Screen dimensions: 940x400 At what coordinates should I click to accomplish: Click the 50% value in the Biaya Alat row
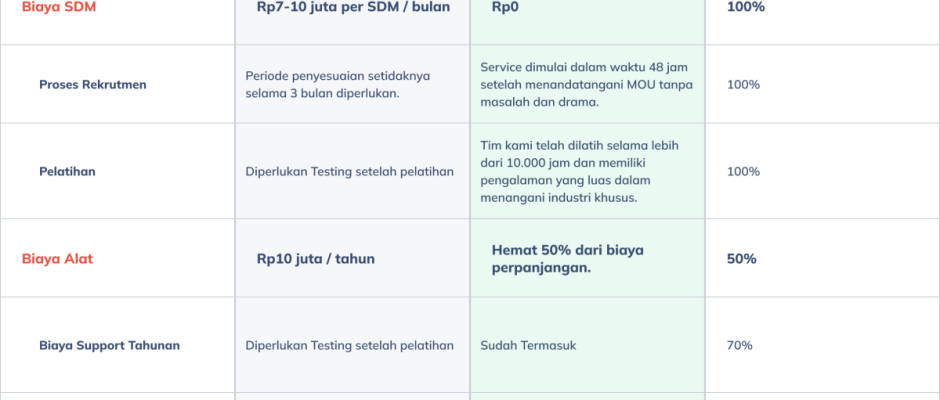click(741, 258)
